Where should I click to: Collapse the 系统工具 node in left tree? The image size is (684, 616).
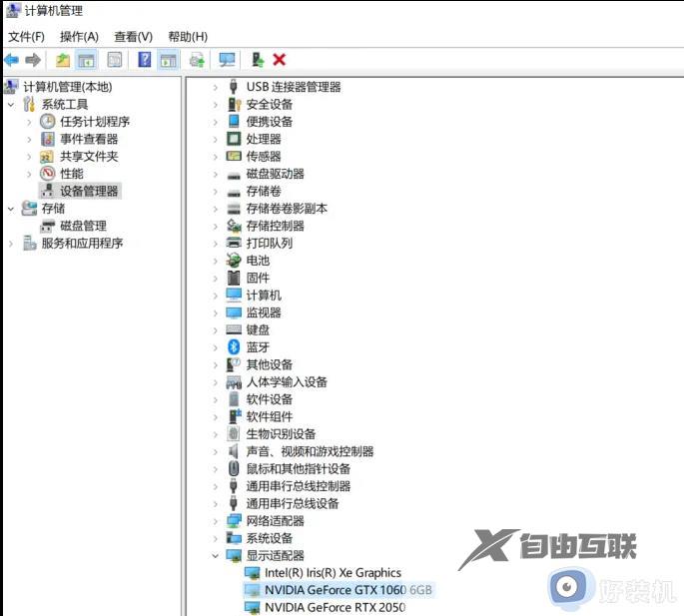11,104
